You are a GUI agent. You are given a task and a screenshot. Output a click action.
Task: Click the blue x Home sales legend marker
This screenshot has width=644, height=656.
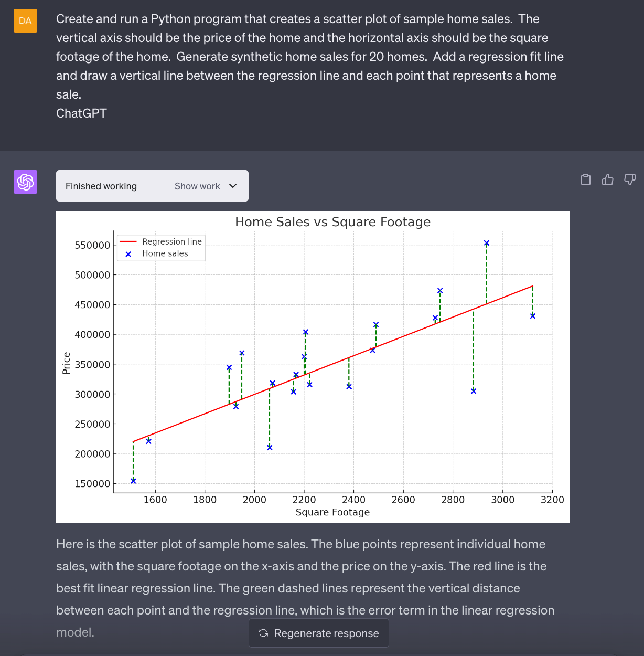(x=128, y=254)
